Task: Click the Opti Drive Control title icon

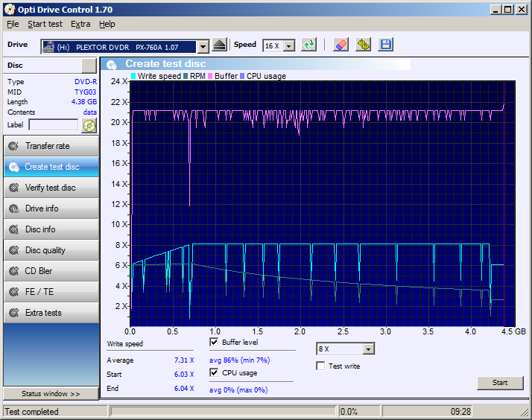Action: click(x=10, y=10)
